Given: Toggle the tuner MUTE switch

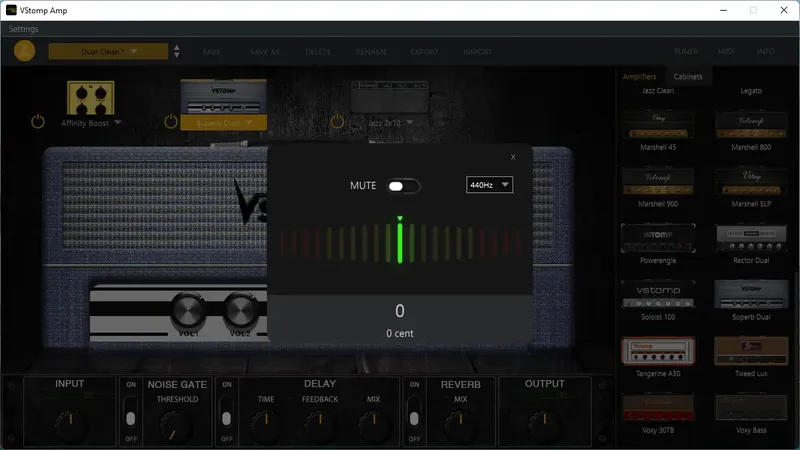Looking at the screenshot, I should (x=403, y=186).
